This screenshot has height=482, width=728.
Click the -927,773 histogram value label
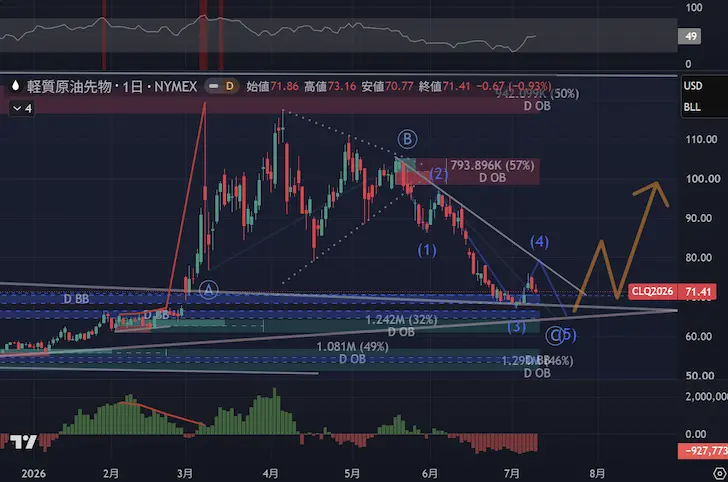point(703,450)
